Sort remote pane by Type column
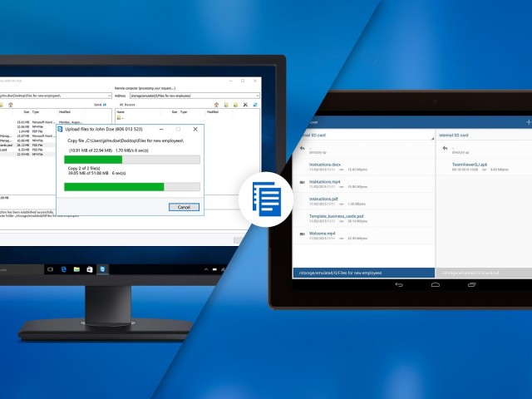The width and height of the screenshot is (532, 399). pos(184,111)
